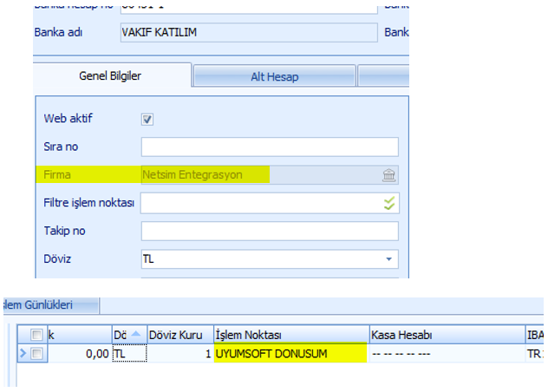
Task: Click the row indicator arrow in grid
Action: coord(23,354)
